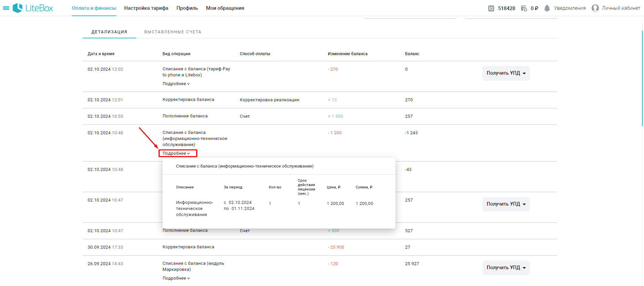Open Оплата и финансы menu

[94, 8]
